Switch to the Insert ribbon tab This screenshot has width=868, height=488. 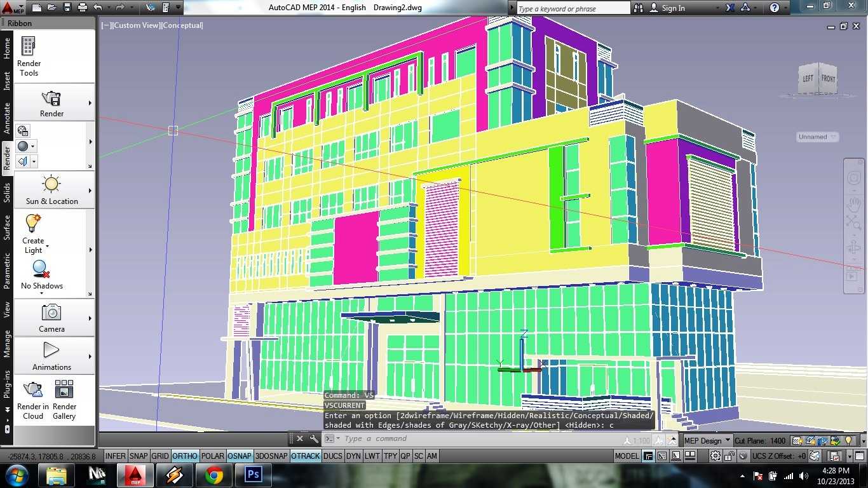point(7,81)
